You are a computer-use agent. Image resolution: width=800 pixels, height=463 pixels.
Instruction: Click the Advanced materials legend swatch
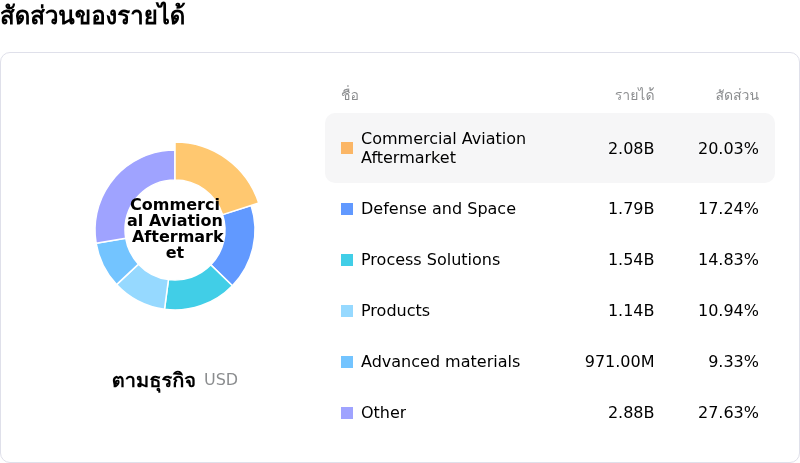[x=347, y=362]
